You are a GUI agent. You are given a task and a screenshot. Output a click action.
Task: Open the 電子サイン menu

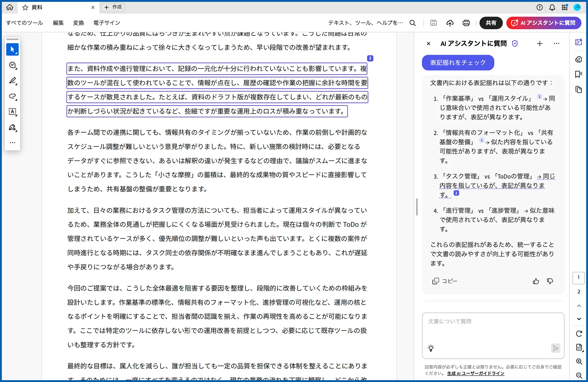point(107,23)
